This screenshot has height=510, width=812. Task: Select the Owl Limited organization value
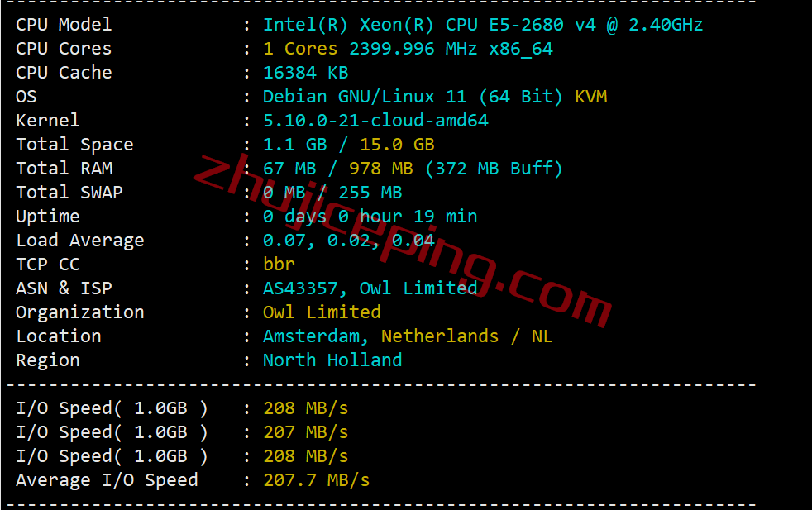322,312
